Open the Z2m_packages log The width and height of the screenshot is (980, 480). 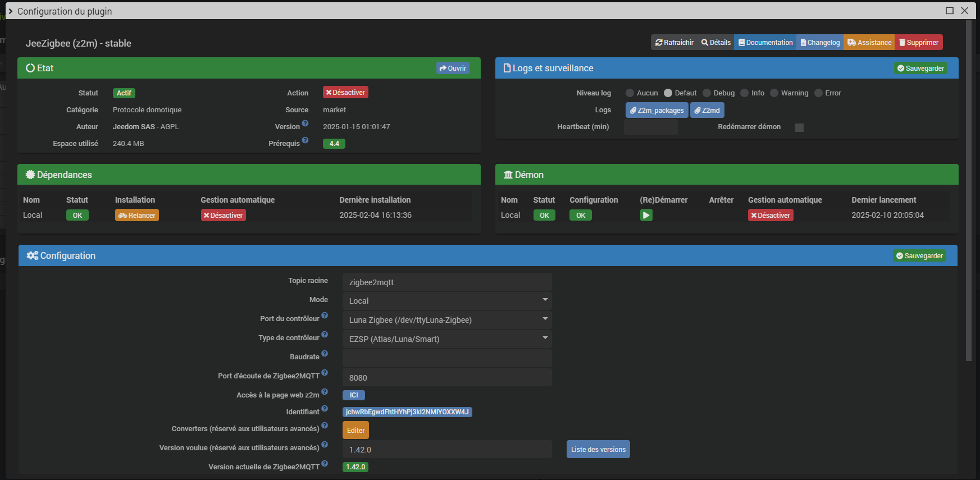click(x=657, y=111)
